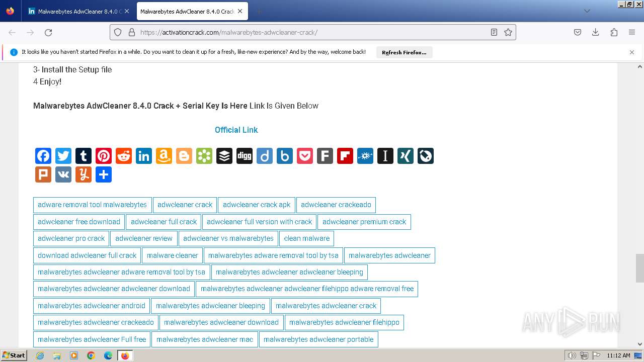Click the vertical page scrollbar thumb

(x=639, y=268)
